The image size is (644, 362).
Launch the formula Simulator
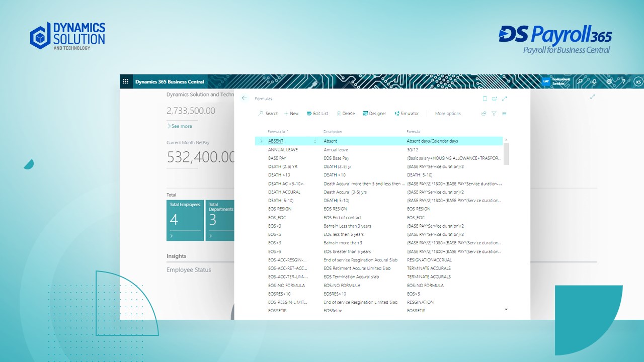407,114
